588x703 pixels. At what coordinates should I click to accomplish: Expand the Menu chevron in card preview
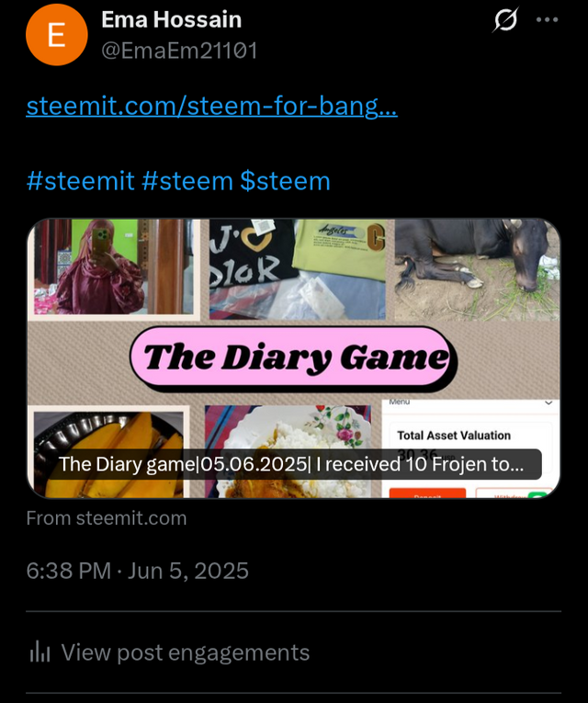pos(548,403)
